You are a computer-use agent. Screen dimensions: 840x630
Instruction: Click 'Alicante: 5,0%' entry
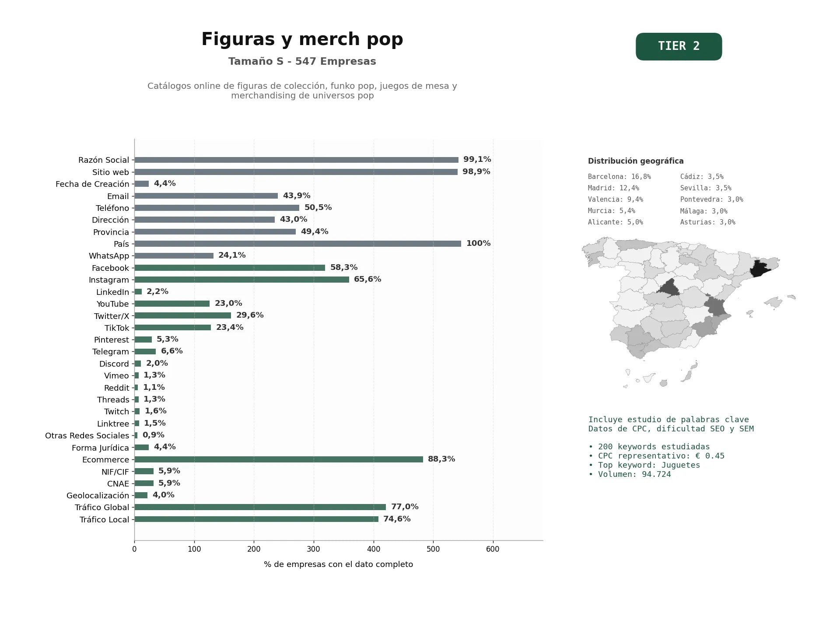coord(616,222)
